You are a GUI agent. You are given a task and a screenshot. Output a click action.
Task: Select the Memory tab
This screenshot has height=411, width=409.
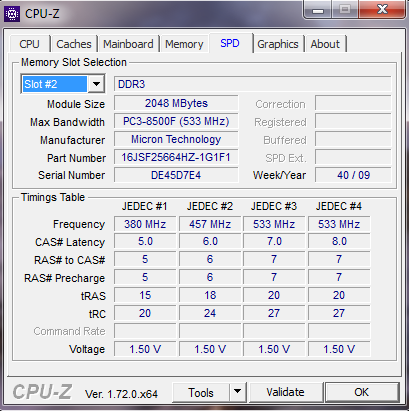184,44
